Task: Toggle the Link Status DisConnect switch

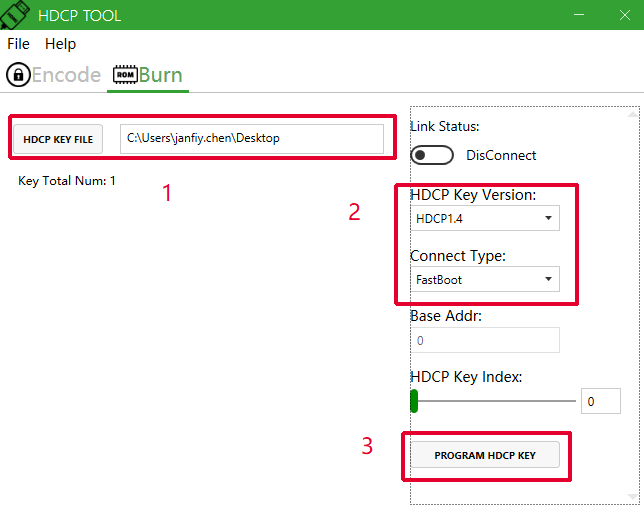Action: [x=432, y=155]
